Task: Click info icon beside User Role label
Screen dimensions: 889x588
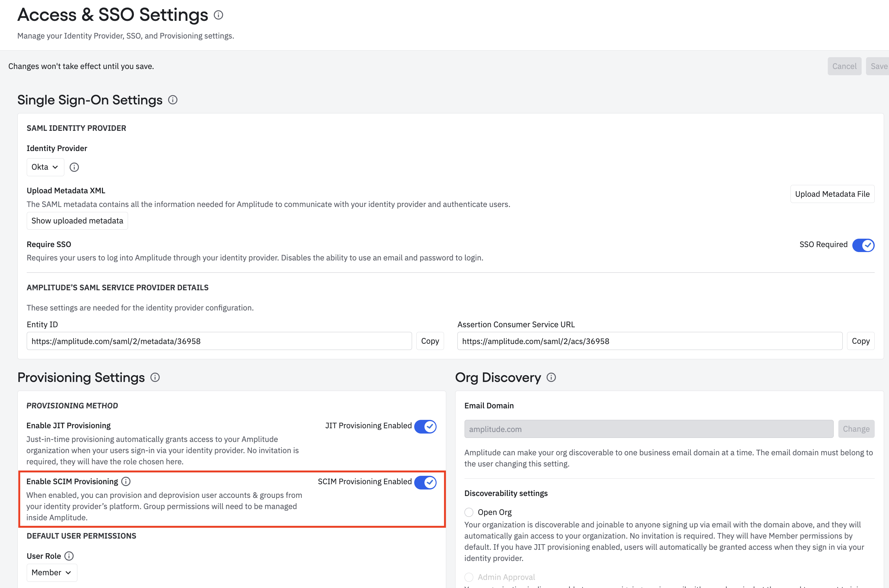Action: (69, 556)
